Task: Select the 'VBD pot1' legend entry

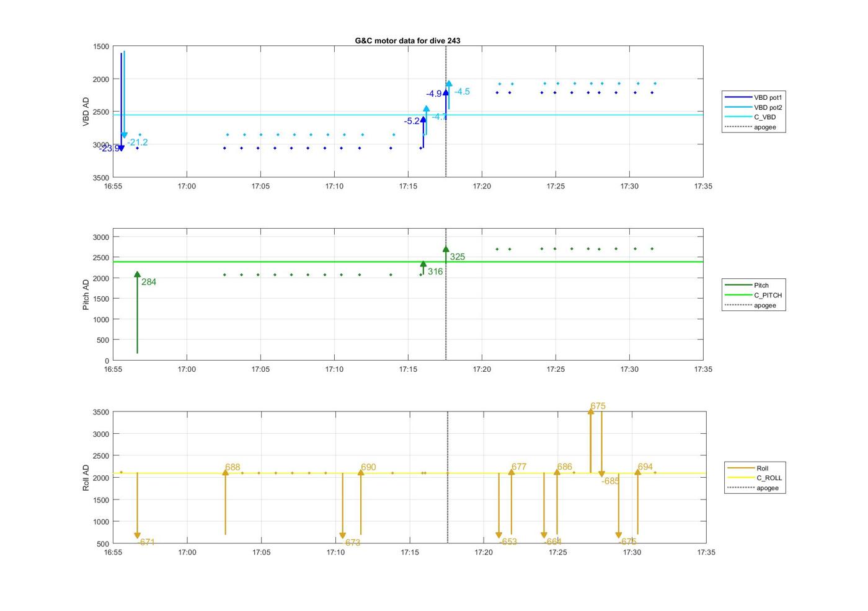Action: point(753,97)
